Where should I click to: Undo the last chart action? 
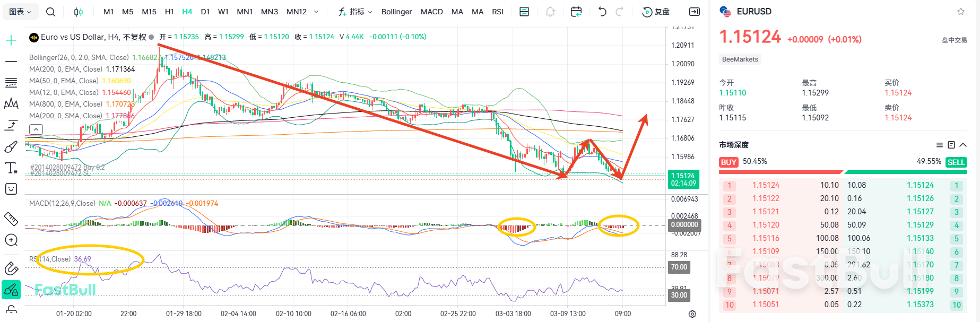pyautogui.click(x=602, y=12)
